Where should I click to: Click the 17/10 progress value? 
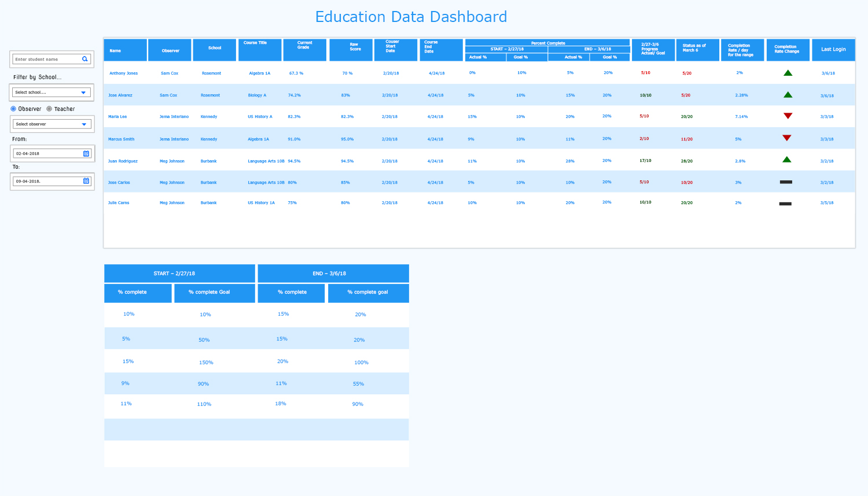[x=645, y=161]
